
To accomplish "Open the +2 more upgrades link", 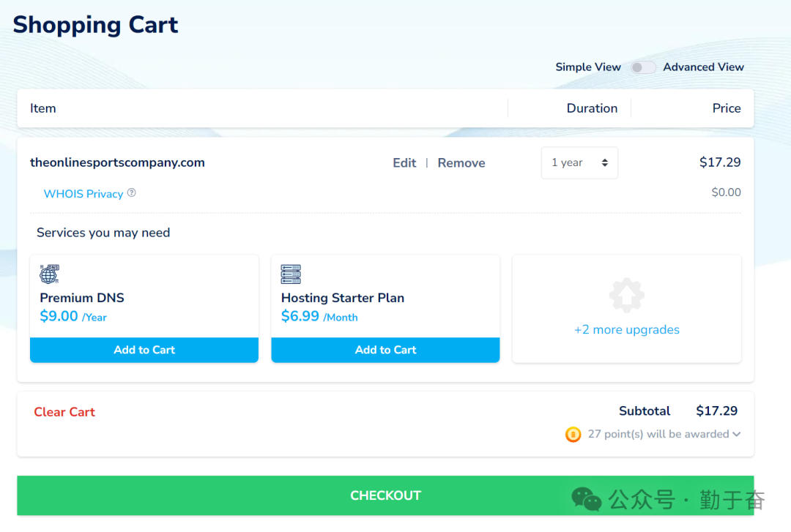I will click(x=626, y=330).
